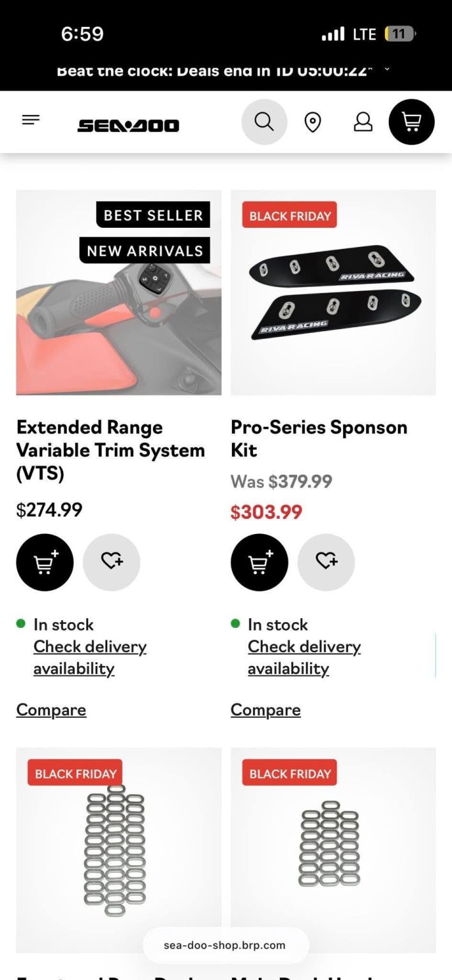
Task: Open the account profile icon
Action: (363, 122)
